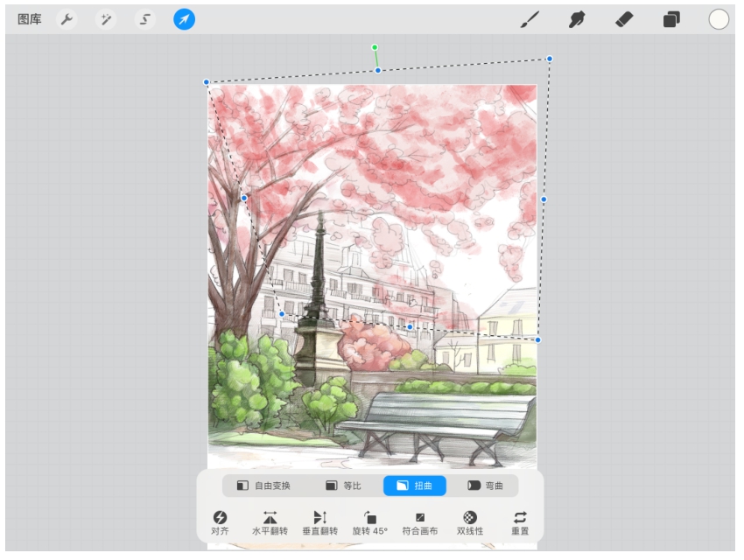Click 重置 to reset transform
Screen dimensions: 744x560
(x=520, y=523)
